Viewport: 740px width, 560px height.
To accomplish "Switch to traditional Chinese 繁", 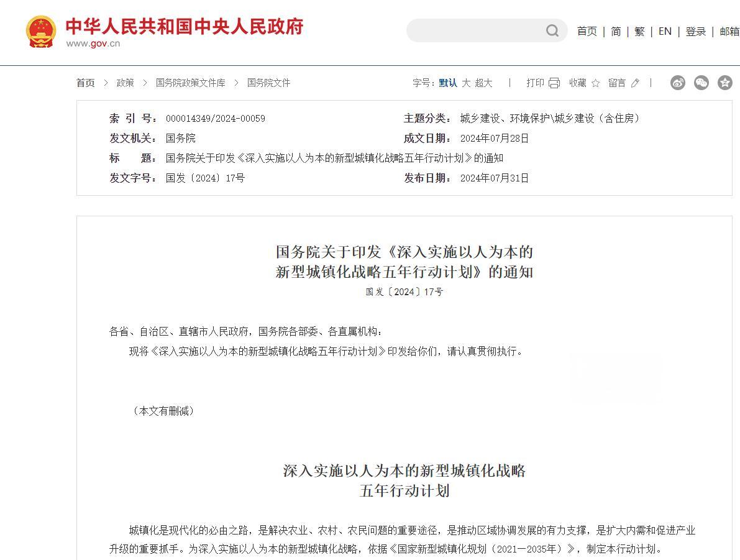I will tap(639, 32).
